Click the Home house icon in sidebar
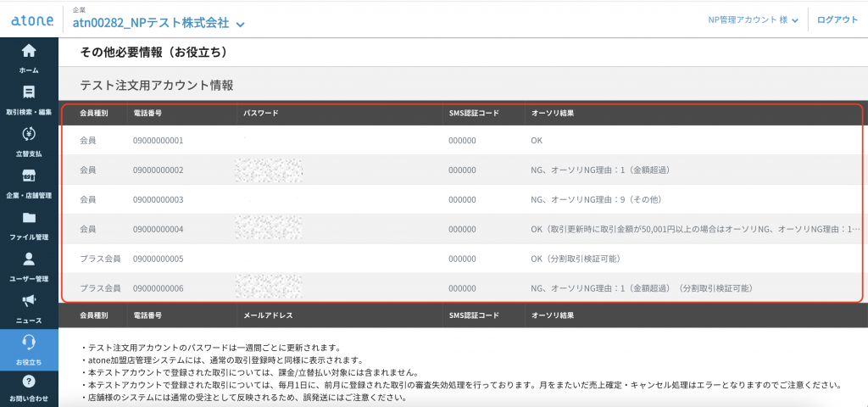This screenshot has height=407, width=868. 29,50
